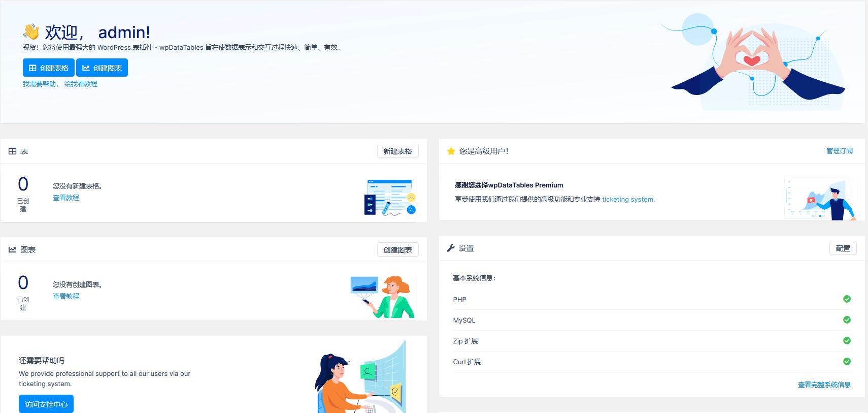
Task: Open the 配置 settings button
Action: (843, 248)
